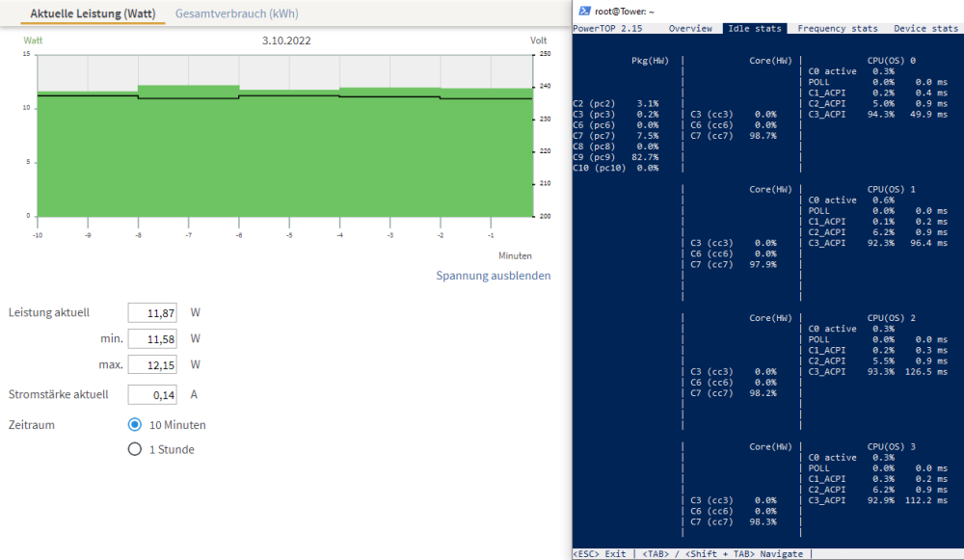
Task: Open PowerTOP Device stats tab
Action: click(x=925, y=28)
